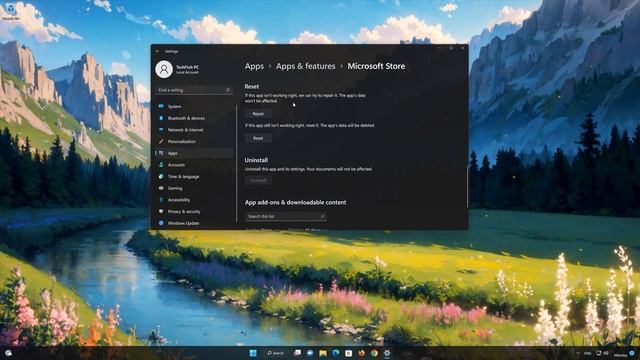Open the ENG language switcher in the tray

click(x=588, y=353)
